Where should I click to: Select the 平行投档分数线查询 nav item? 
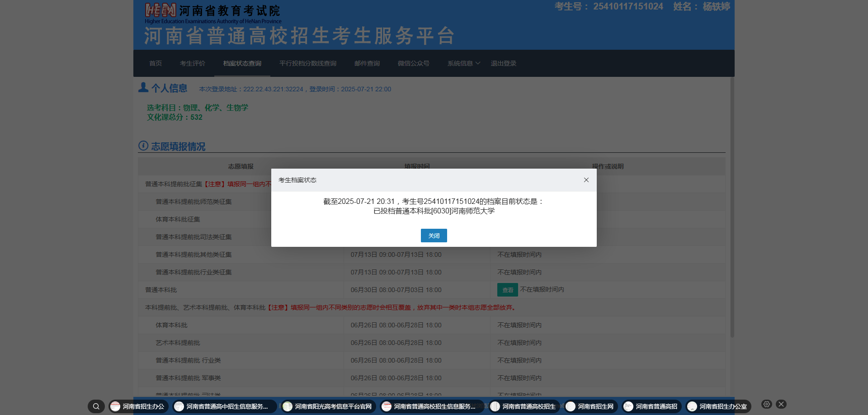click(308, 63)
